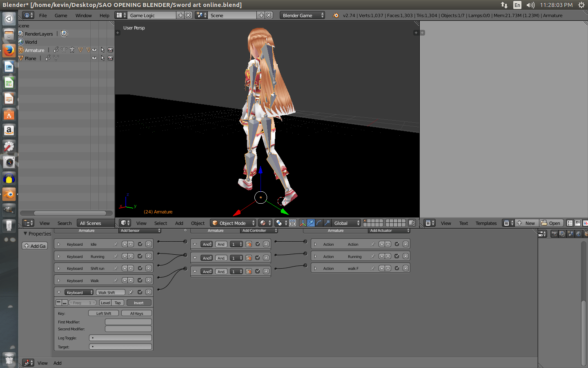Select the translate manipulator arrow icon
This screenshot has width=588, height=368.
tap(311, 223)
